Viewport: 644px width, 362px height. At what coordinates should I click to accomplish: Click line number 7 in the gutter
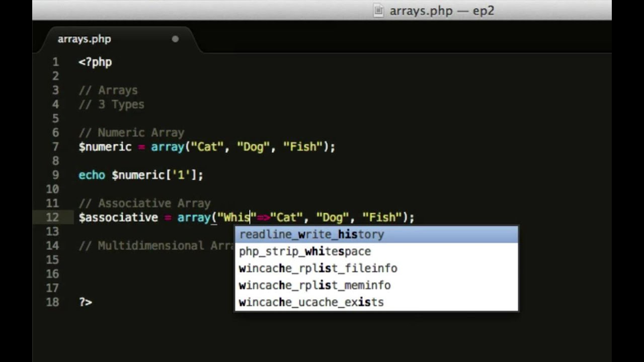[55, 147]
